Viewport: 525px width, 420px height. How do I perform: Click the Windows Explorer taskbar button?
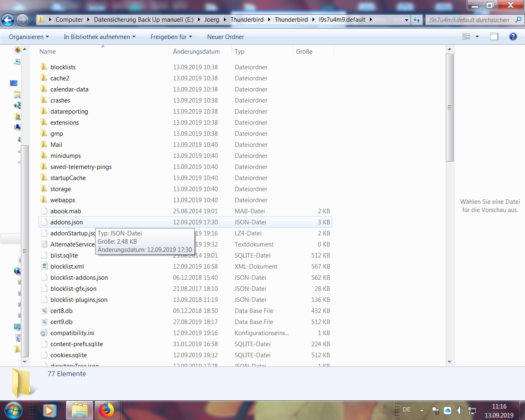(80, 410)
